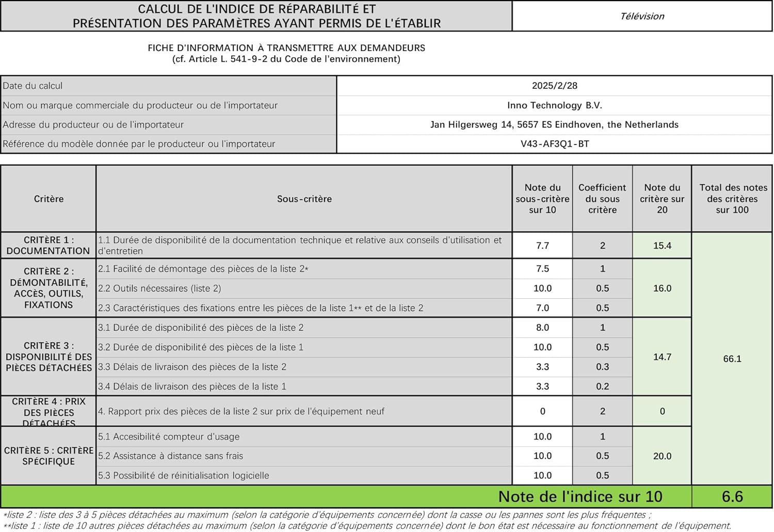
Task: Click the model reference V43-AF3Q1-BT
Action: point(554,144)
